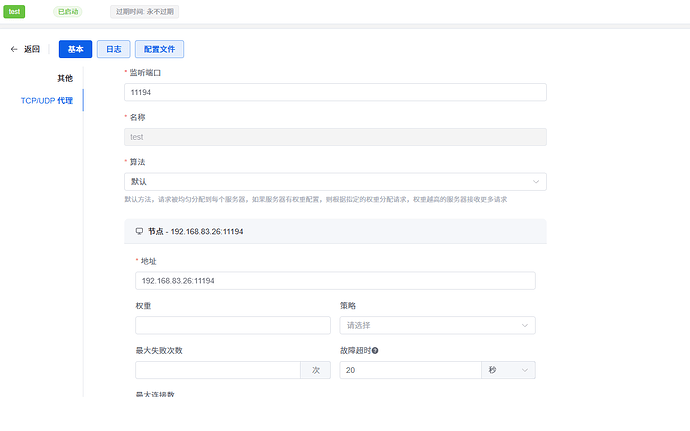Click the help icon beside 故障超时
The image size is (690, 431).
[x=375, y=351]
